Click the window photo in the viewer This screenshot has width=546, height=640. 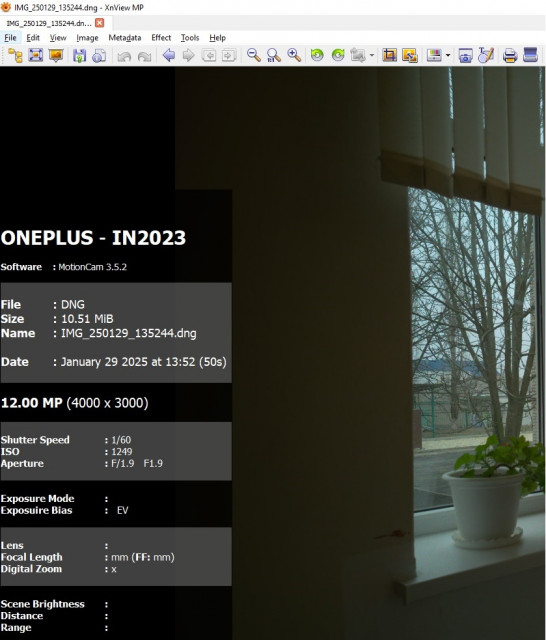coord(360,353)
